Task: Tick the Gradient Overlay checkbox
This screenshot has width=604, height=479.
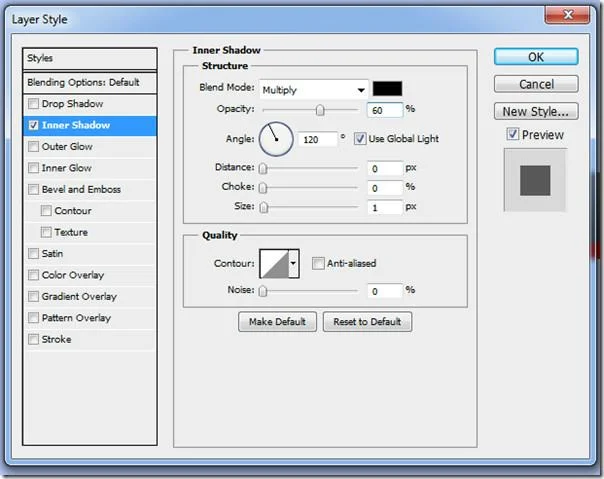Action: [34, 296]
